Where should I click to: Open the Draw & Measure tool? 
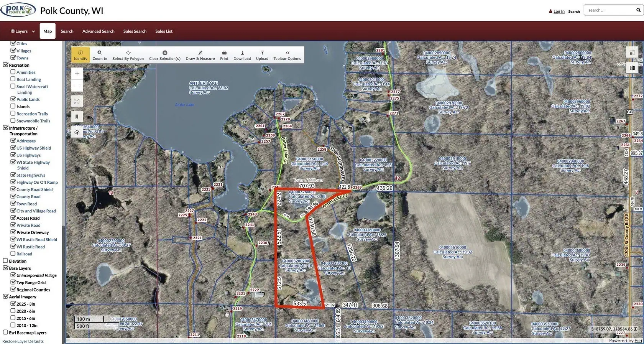(x=200, y=55)
